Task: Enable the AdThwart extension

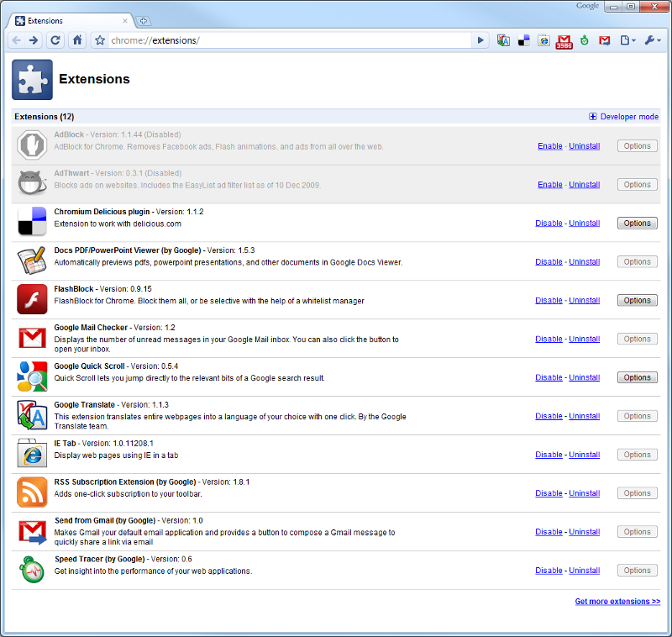Action: pyautogui.click(x=550, y=185)
